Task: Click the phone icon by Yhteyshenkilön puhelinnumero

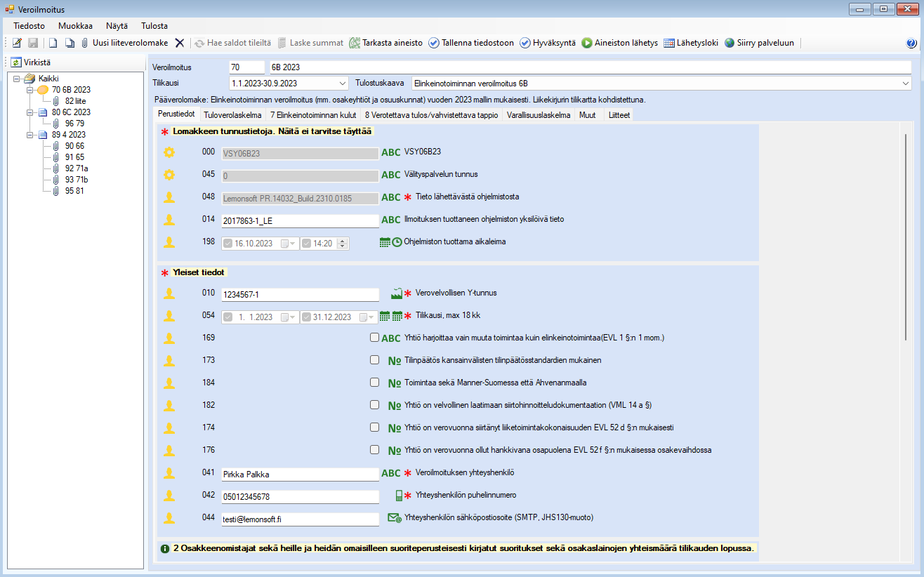Action: click(x=399, y=496)
